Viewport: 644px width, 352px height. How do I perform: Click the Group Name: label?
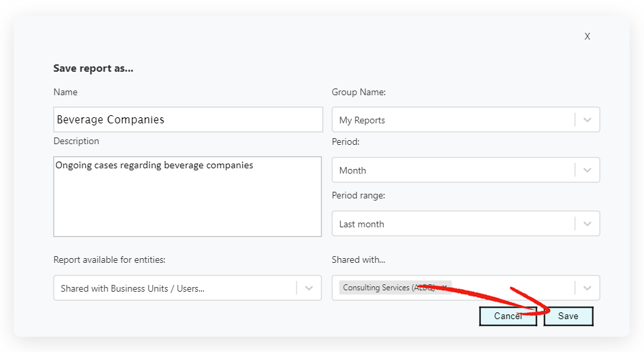tap(359, 93)
